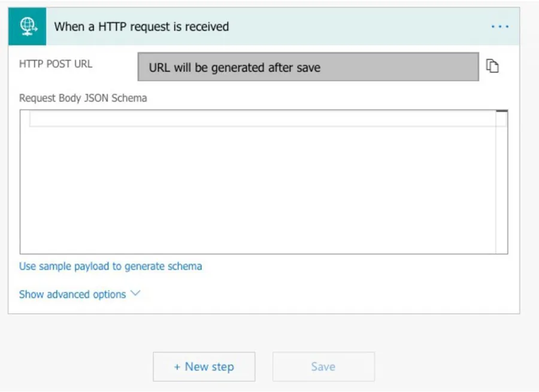Screen dimensions: 539x392
Task: Click the empty header bar beside the trigger title
Action: (359, 27)
